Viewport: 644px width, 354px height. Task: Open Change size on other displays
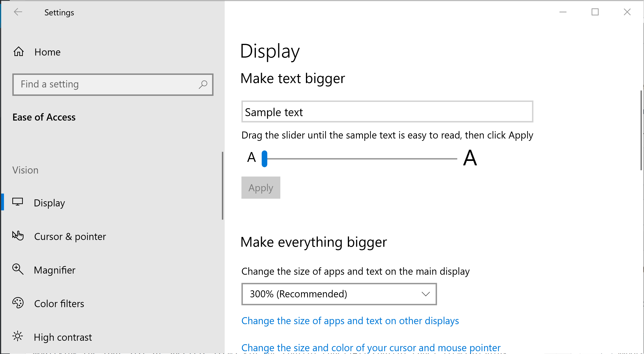(x=350, y=321)
